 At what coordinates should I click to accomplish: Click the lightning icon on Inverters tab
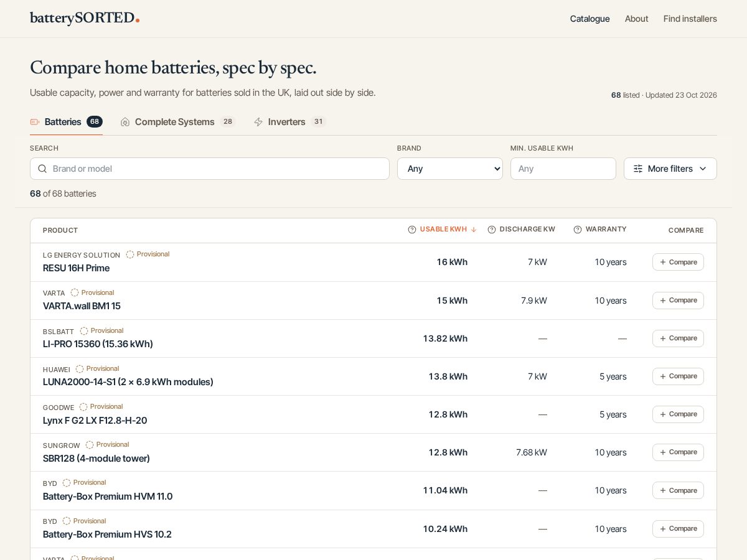point(258,122)
